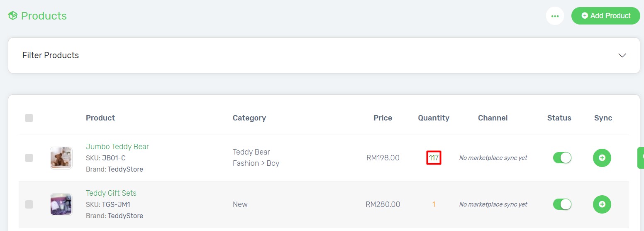
Task: Click the Filter Products header text
Action: click(x=51, y=55)
